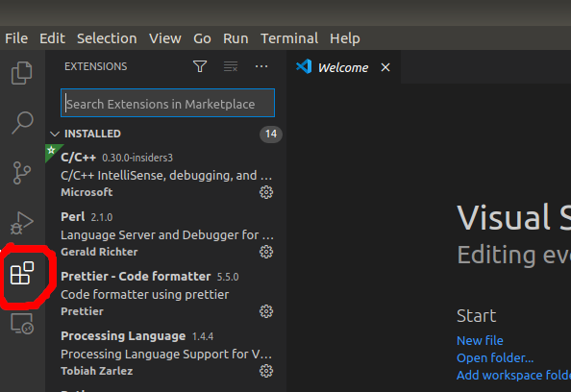This screenshot has height=392, width=571.
Task: Click the filter extensions funnel icon
Action: [200, 66]
